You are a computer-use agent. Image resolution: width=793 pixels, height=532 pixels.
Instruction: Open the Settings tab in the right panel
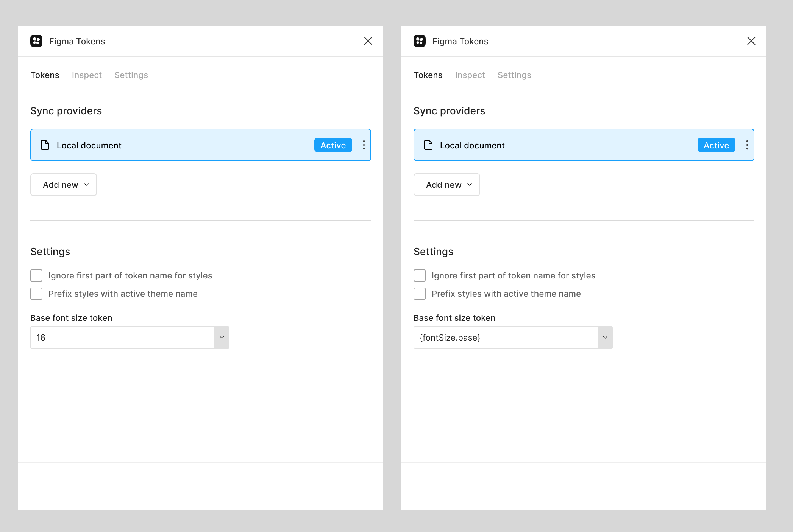coord(514,75)
